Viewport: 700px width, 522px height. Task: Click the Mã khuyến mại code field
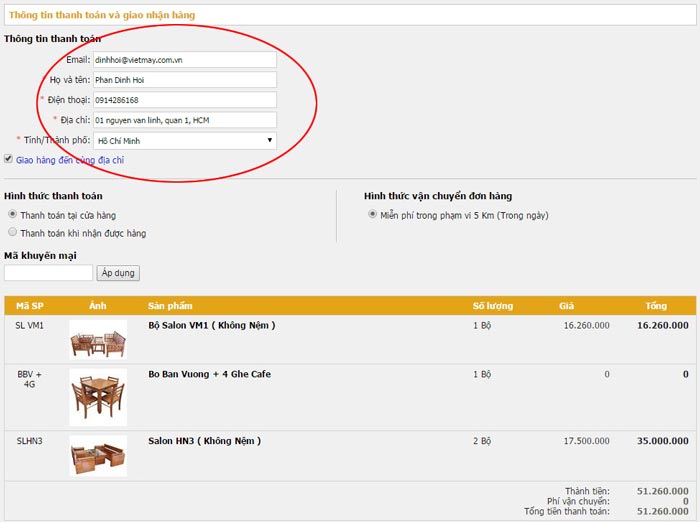[48, 273]
